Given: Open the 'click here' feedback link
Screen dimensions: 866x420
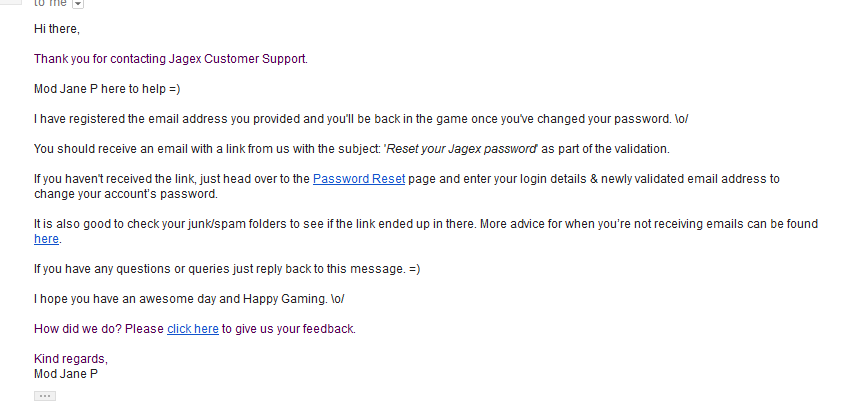Looking at the screenshot, I should point(193,329).
